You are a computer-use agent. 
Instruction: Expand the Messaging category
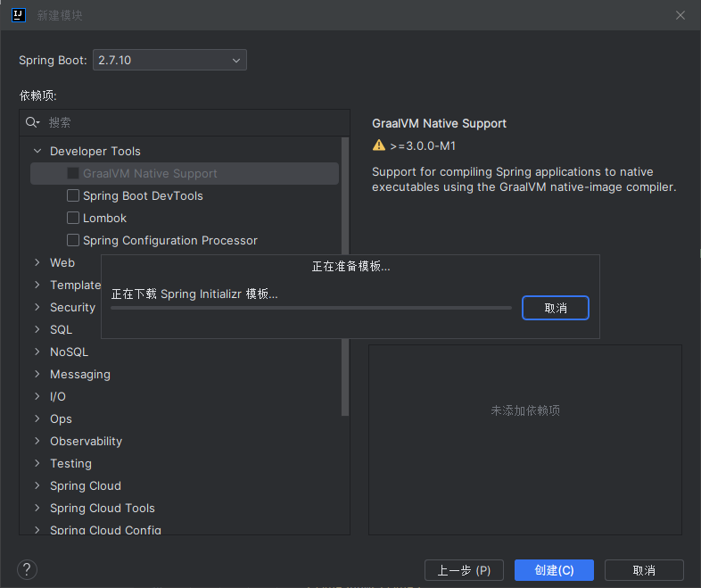click(37, 374)
